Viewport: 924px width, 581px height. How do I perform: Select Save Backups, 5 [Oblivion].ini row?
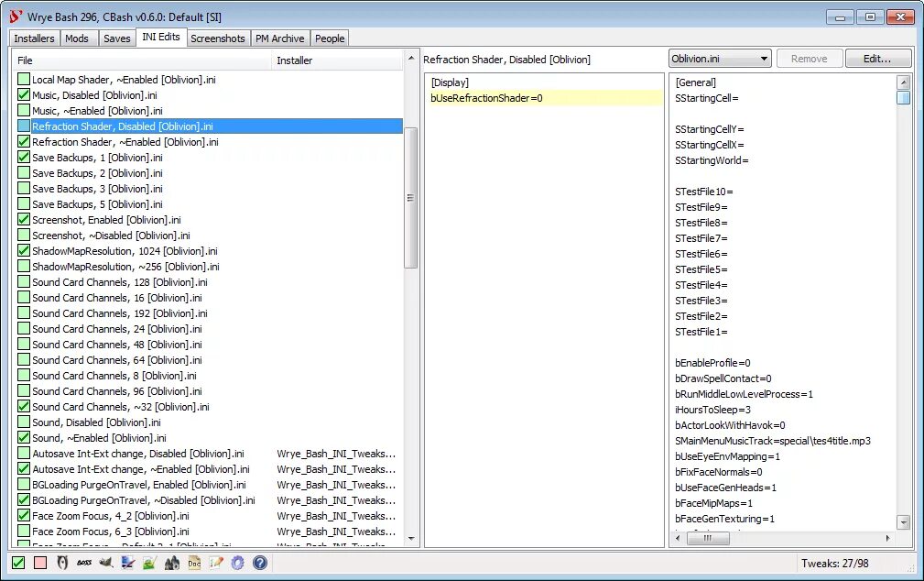pyautogui.click(x=210, y=204)
